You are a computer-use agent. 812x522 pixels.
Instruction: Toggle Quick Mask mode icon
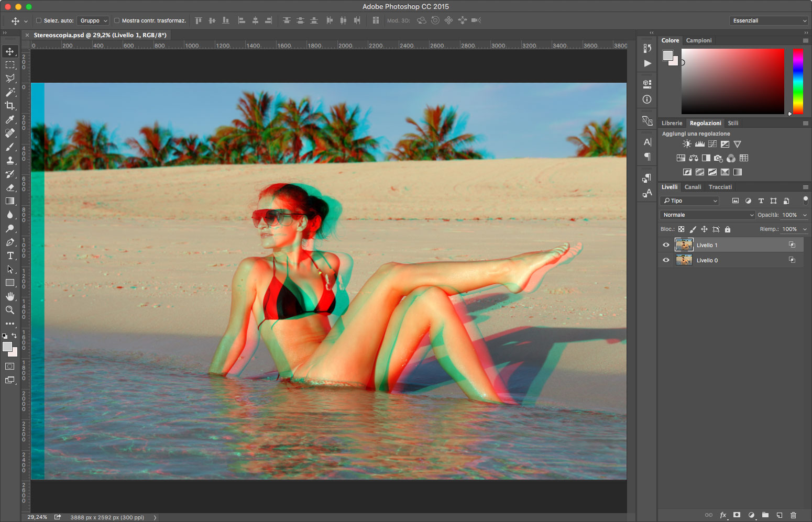click(x=10, y=366)
